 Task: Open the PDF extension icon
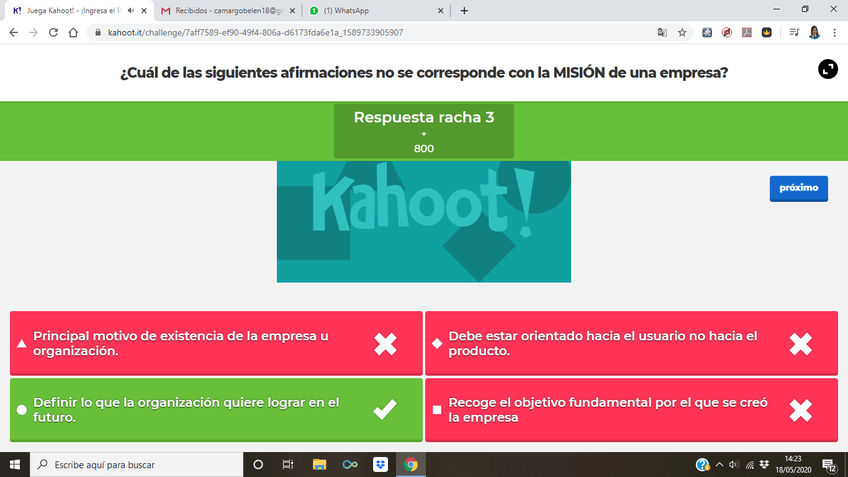(747, 32)
